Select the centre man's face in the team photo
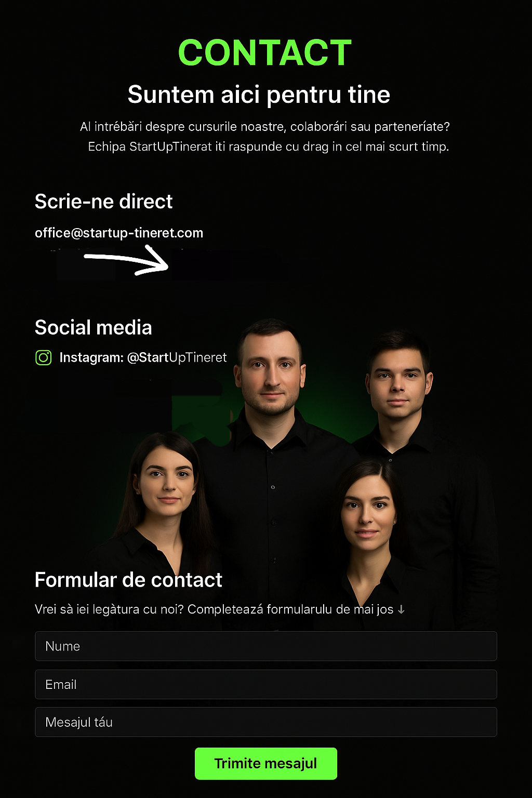The height and width of the screenshot is (798, 532). tap(270, 369)
